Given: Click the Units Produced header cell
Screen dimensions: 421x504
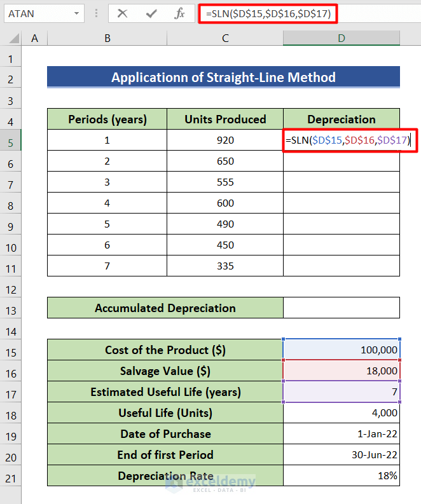Looking at the screenshot, I should (x=225, y=119).
